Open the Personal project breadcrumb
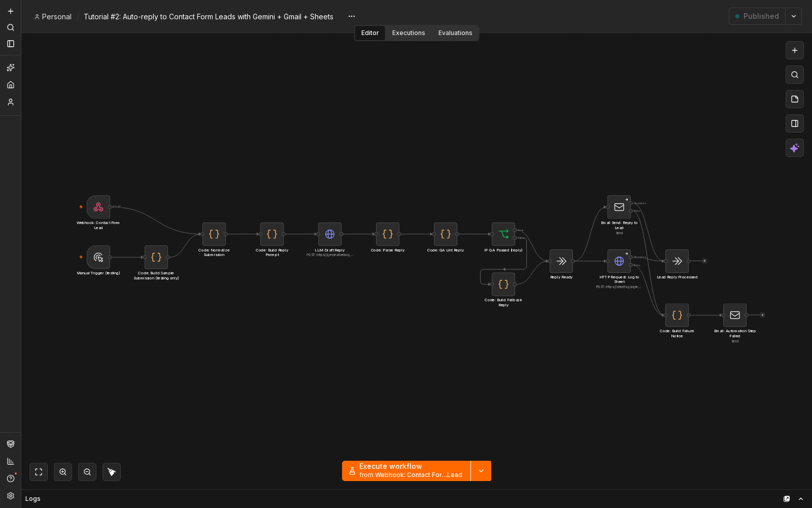The height and width of the screenshot is (508, 812). click(x=53, y=17)
